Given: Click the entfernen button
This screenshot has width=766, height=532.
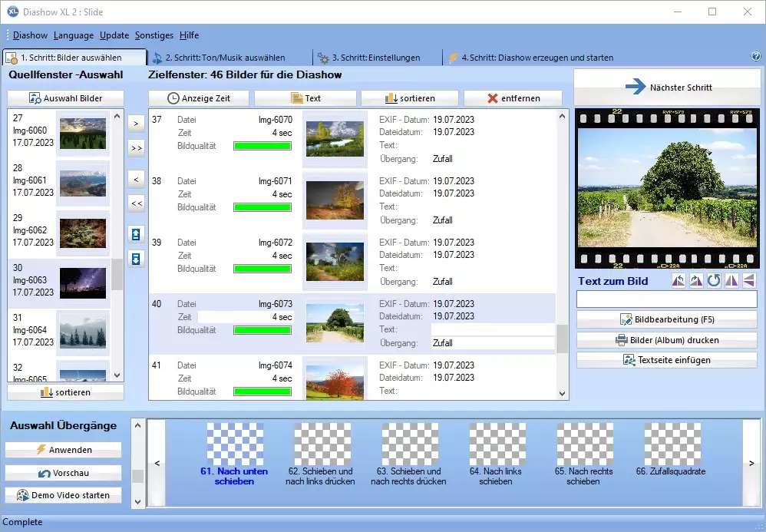Looking at the screenshot, I should coord(513,98).
